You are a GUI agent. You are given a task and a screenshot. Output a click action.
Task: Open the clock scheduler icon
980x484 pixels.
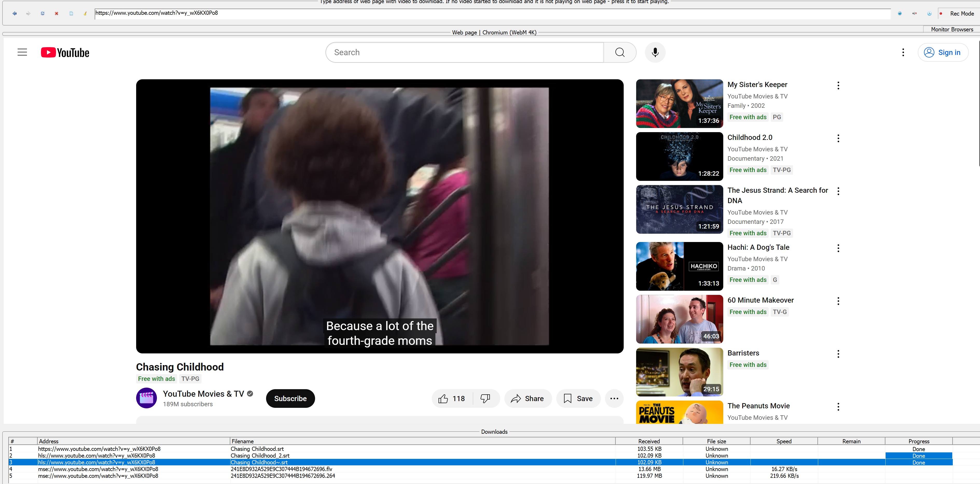929,13
